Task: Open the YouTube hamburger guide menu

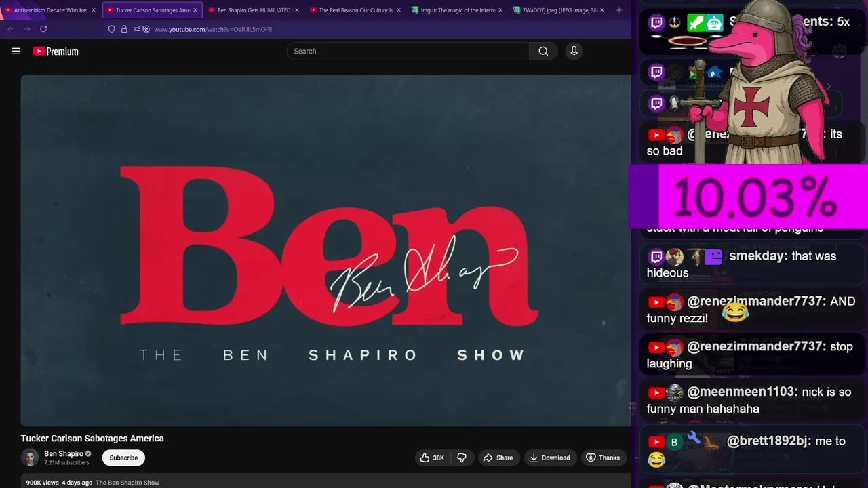Action: pos(16,51)
